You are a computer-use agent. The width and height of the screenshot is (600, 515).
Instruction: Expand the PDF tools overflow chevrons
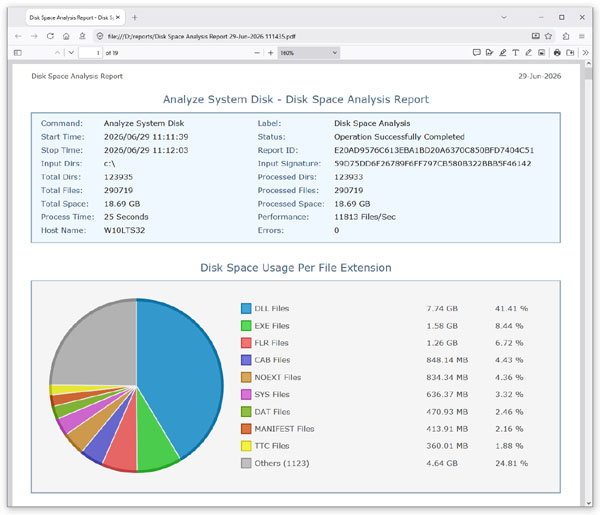coord(585,53)
